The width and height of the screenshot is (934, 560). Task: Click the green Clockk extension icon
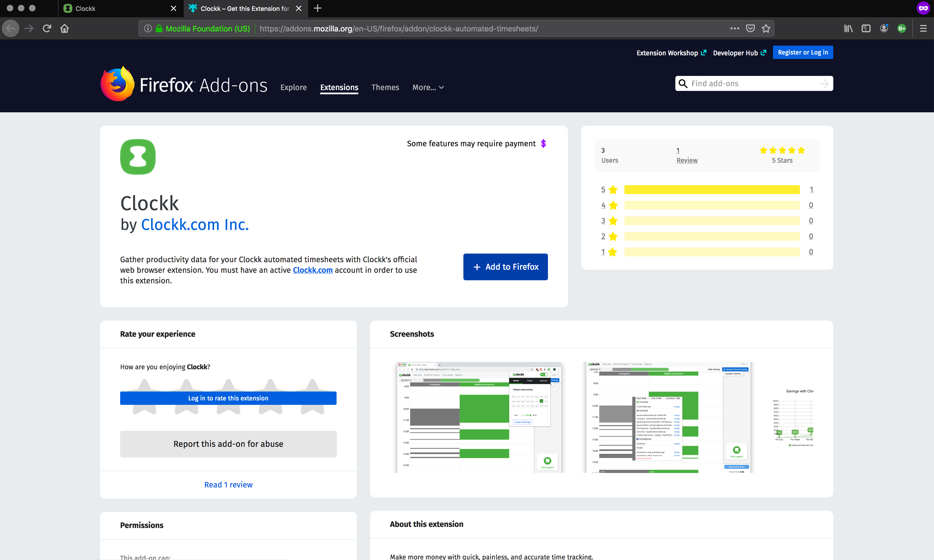pos(138,157)
